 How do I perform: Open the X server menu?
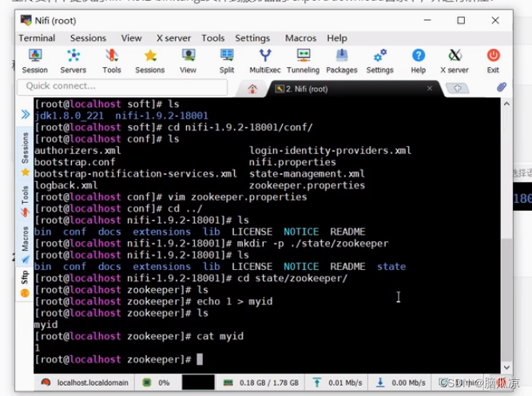tap(173, 38)
